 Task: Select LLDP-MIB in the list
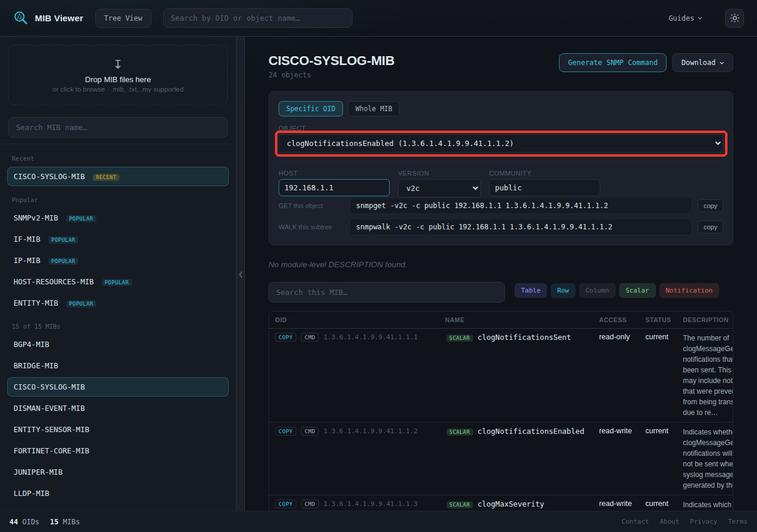pos(118,494)
